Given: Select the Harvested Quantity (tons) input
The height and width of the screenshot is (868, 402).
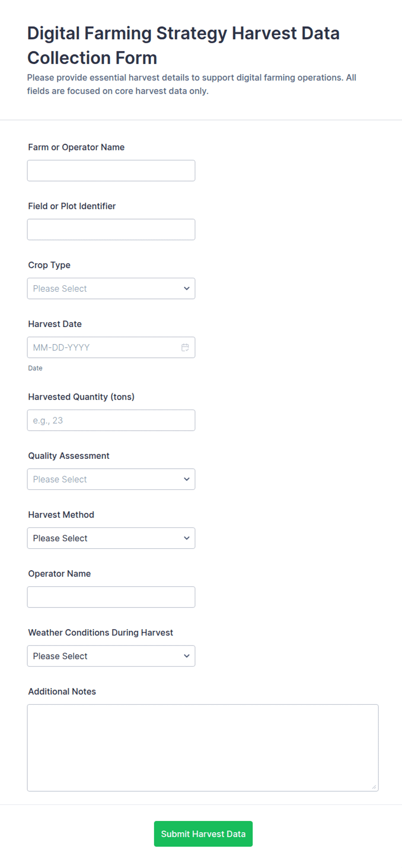Looking at the screenshot, I should click(x=111, y=420).
